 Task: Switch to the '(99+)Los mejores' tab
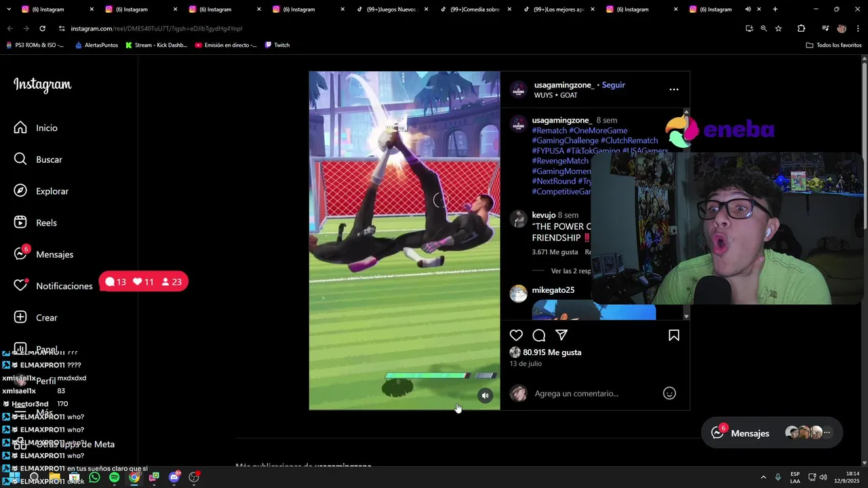558,9
